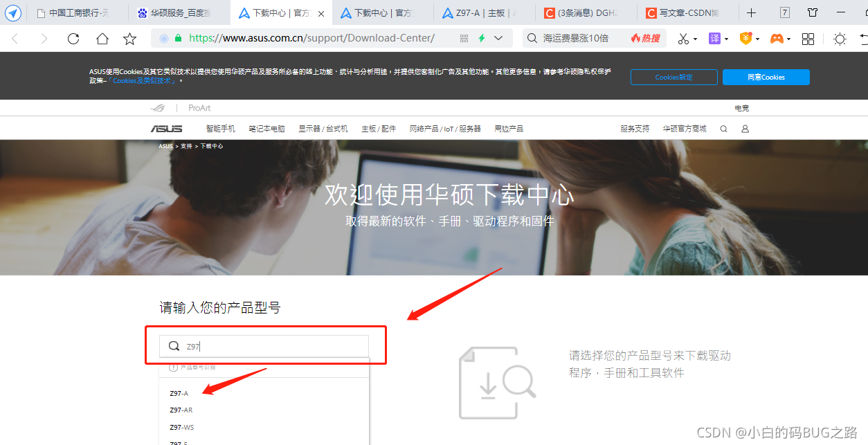The height and width of the screenshot is (445, 868).
Task: Open the browser skin shirt icon
Action: click(813, 12)
